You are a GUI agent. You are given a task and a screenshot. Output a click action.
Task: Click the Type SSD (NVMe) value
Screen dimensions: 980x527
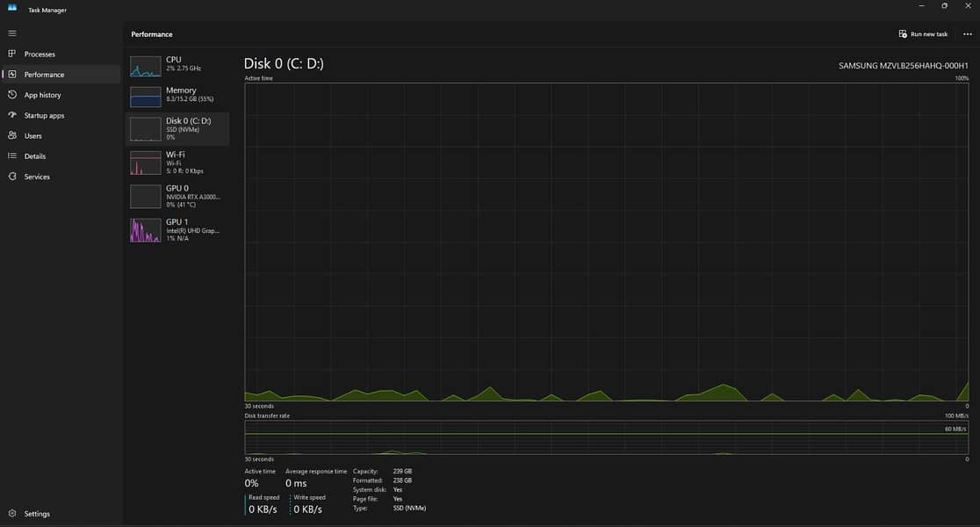409,509
